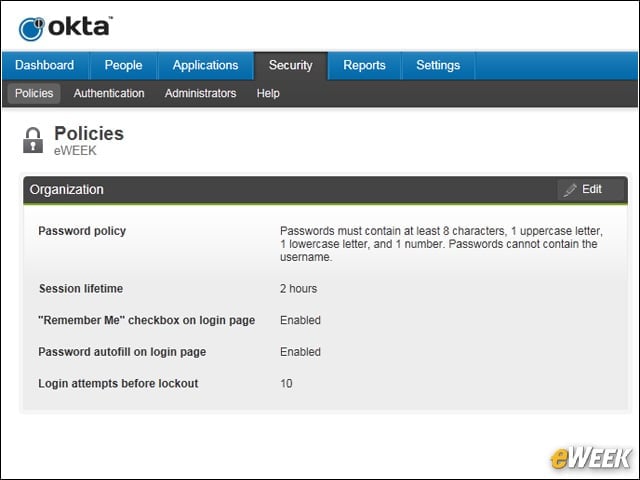Click the Organization panel header title
The width and height of the screenshot is (640, 480).
(x=67, y=189)
